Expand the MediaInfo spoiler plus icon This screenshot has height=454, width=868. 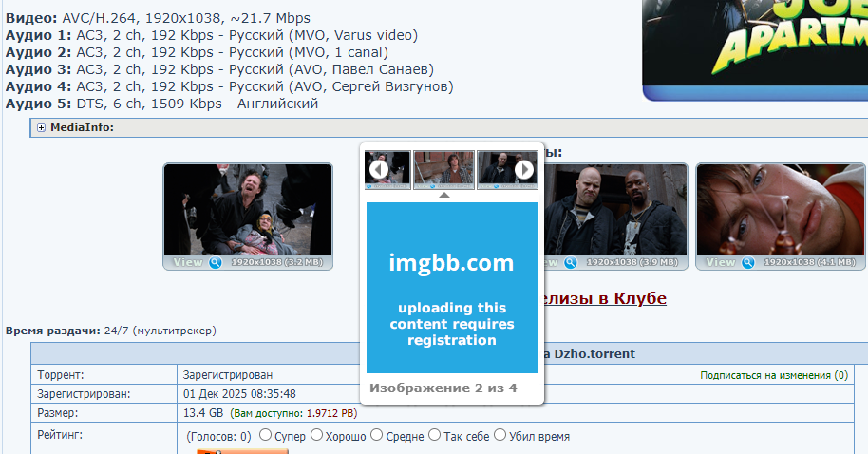point(41,128)
